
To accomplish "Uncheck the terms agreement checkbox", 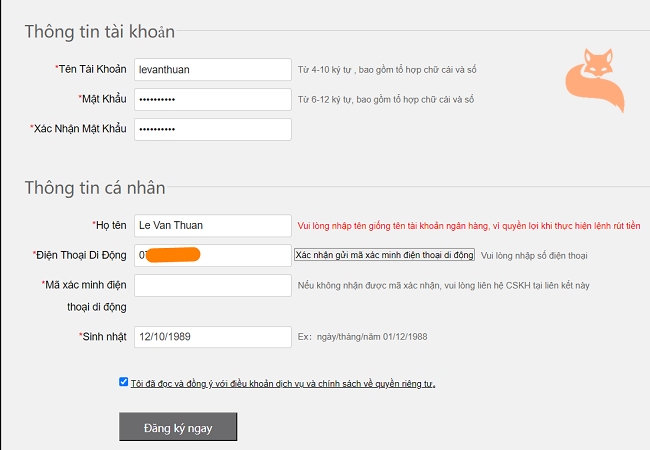I will tap(124, 382).
